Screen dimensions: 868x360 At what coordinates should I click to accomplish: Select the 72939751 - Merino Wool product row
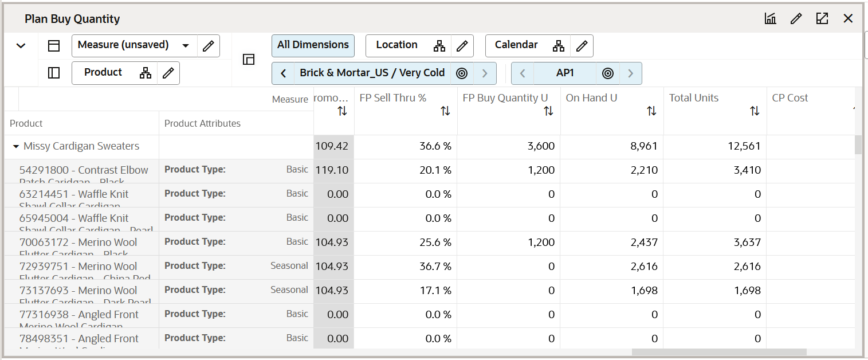point(83,268)
